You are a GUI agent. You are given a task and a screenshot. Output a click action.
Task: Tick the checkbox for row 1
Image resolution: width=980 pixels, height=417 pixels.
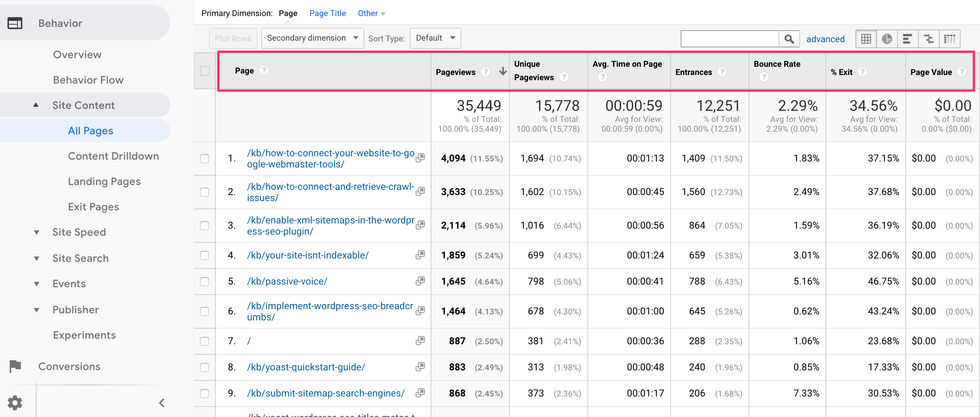click(205, 158)
